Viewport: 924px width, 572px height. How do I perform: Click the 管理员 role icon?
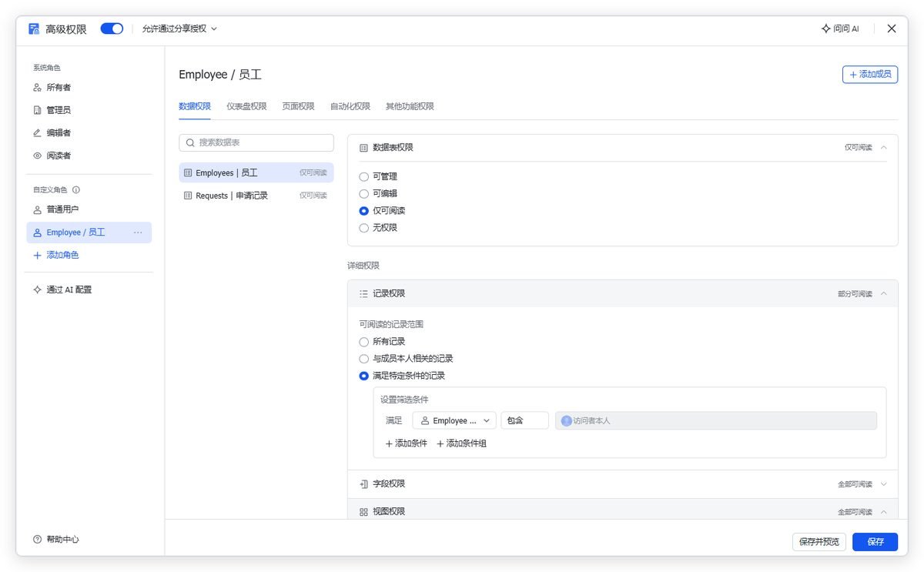(37, 110)
